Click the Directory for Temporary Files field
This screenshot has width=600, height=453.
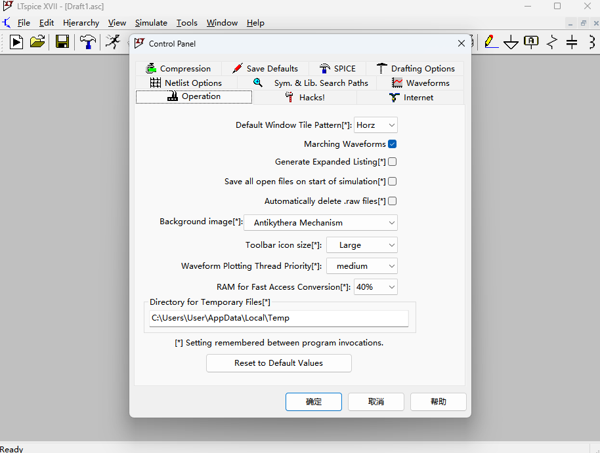278,318
